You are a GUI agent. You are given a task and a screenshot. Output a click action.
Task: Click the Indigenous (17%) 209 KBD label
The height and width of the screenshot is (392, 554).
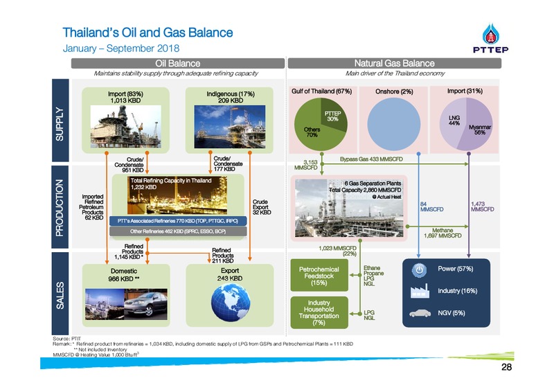click(x=231, y=97)
